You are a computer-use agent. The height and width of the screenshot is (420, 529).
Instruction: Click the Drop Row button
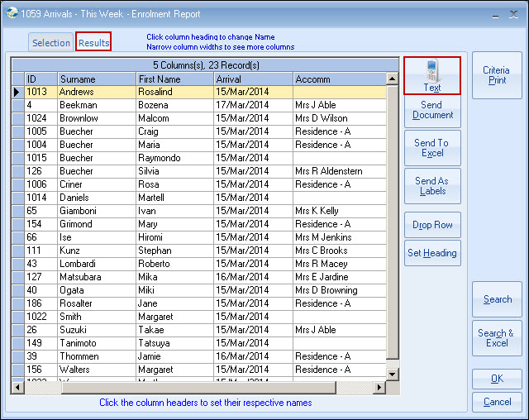click(432, 225)
